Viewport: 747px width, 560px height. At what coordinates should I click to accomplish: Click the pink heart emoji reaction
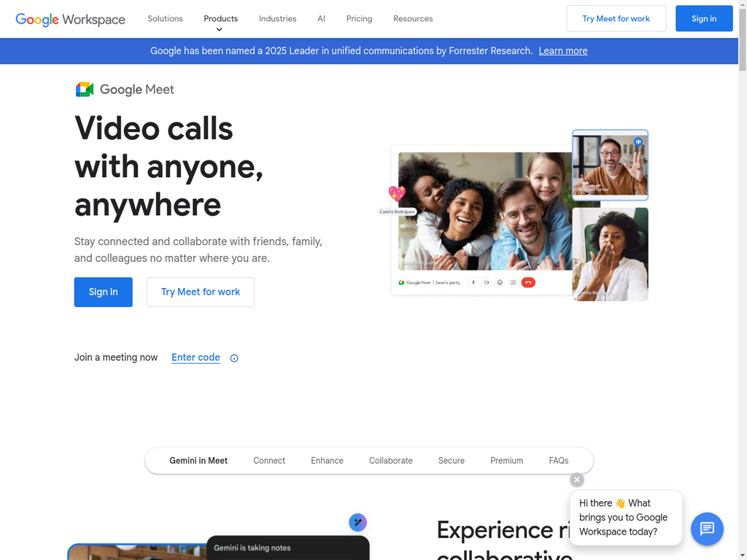(x=397, y=193)
